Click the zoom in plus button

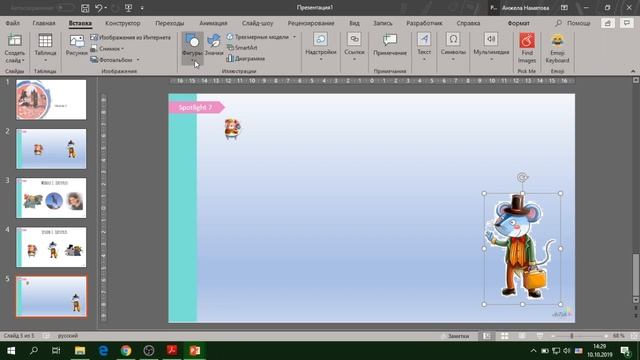[x=606, y=336]
